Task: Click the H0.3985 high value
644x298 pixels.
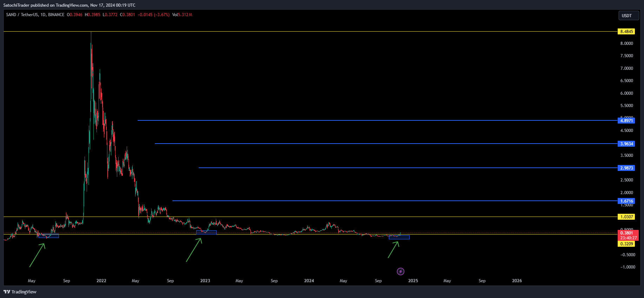Action: tap(93, 15)
